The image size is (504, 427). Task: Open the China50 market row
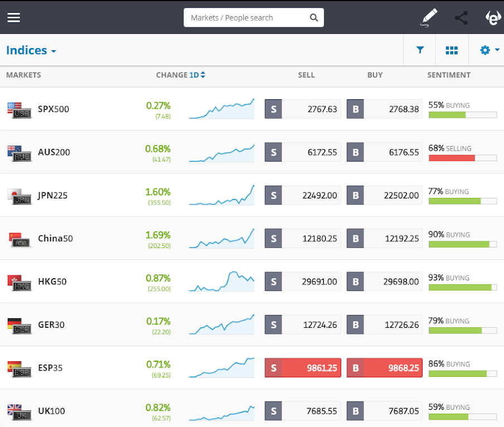pyautogui.click(x=252, y=239)
